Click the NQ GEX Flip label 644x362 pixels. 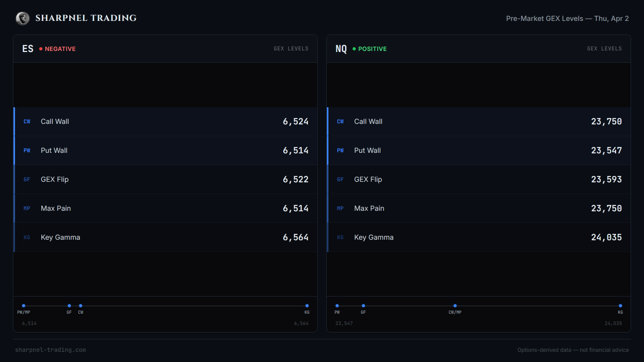(x=368, y=180)
